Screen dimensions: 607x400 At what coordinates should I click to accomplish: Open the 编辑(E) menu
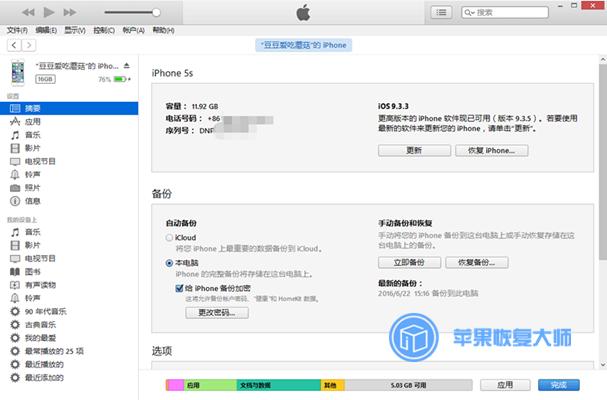[x=46, y=30]
